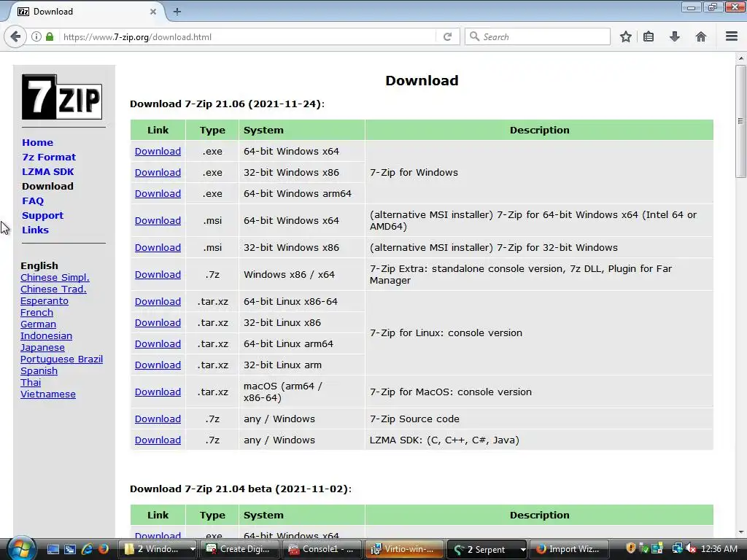
Task: Close the Download tab
Action: click(x=153, y=12)
